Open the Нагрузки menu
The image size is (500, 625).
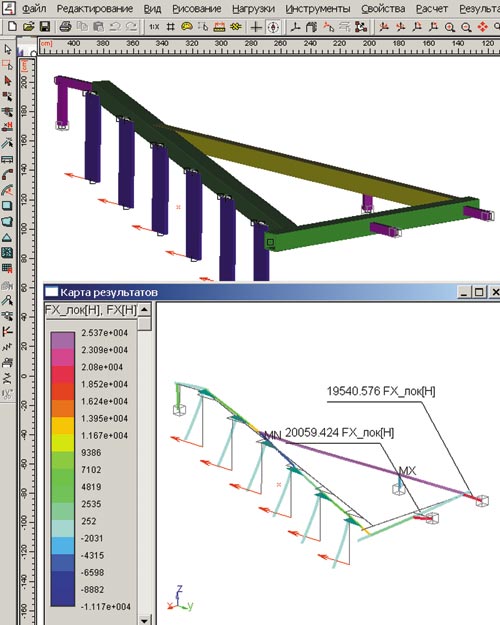pyautogui.click(x=253, y=8)
